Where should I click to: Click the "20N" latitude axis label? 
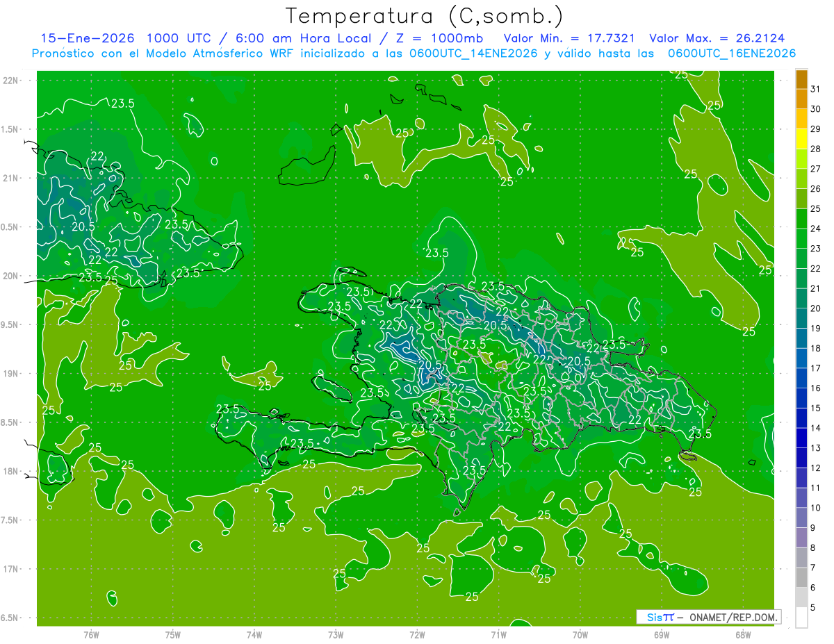click(12, 276)
